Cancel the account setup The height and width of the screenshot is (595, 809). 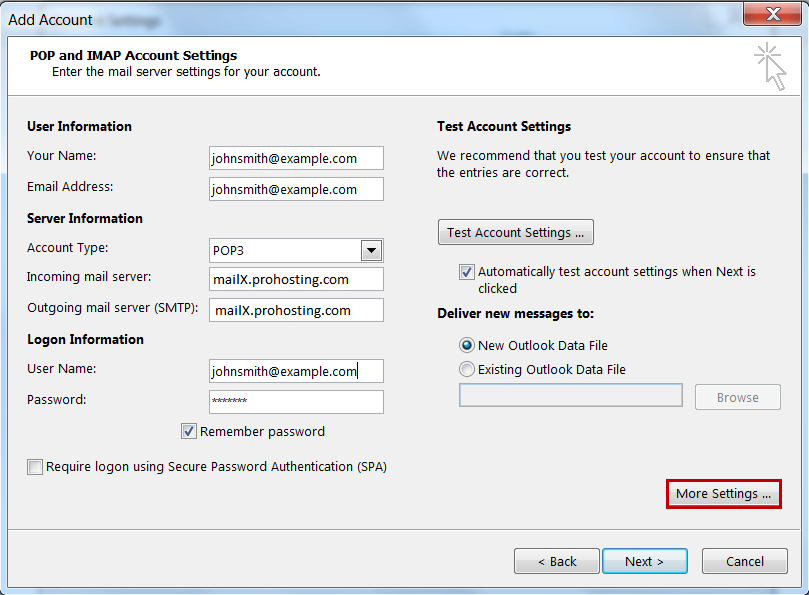745,561
